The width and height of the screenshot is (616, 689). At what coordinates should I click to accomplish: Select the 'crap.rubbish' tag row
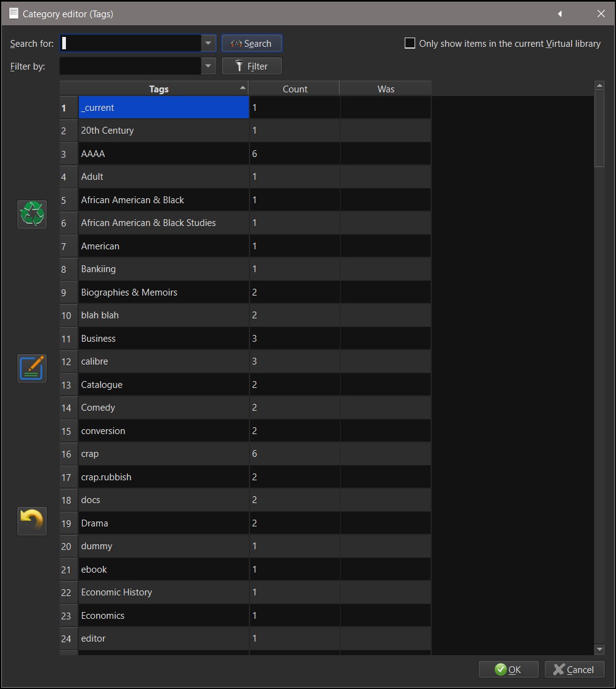point(106,477)
